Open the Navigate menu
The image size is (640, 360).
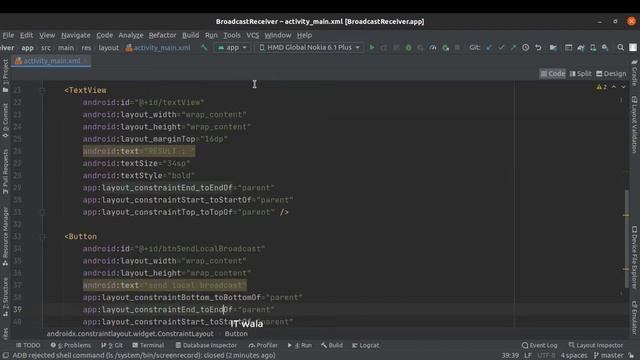(x=76, y=35)
